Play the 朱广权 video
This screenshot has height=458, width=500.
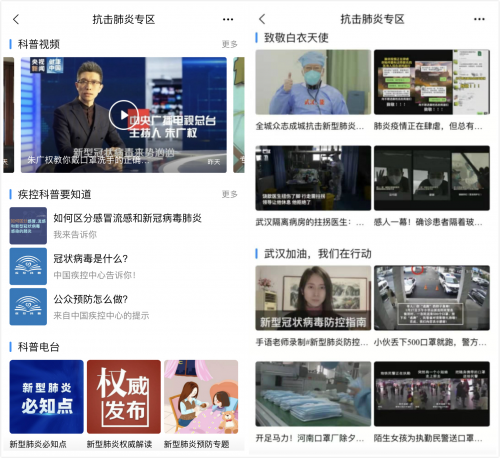point(124,115)
